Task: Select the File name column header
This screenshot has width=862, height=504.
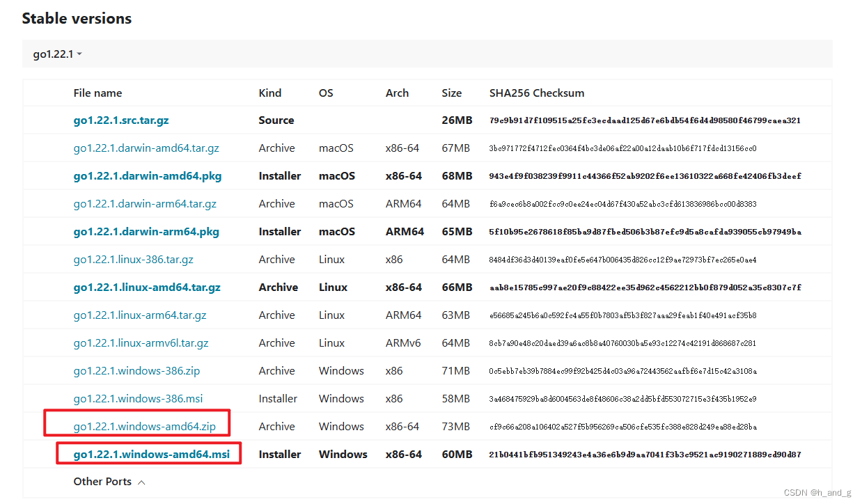Action: coord(97,93)
